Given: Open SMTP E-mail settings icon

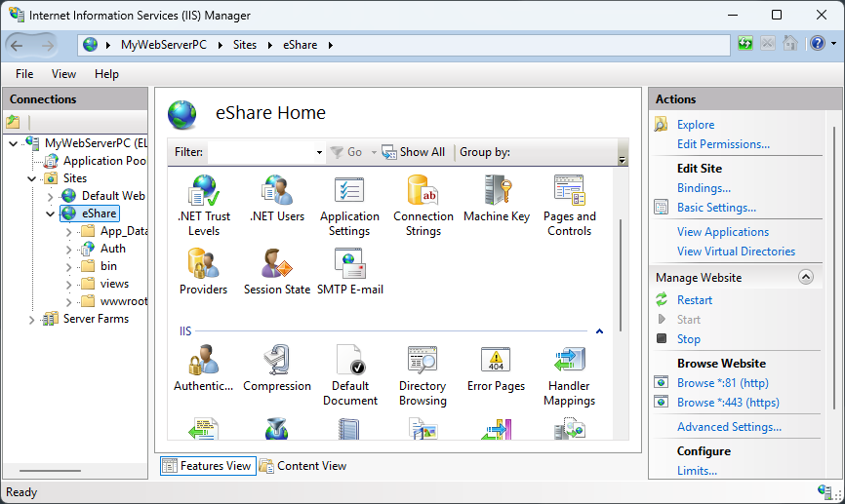Looking at the screenshot, I should [349, 272].
